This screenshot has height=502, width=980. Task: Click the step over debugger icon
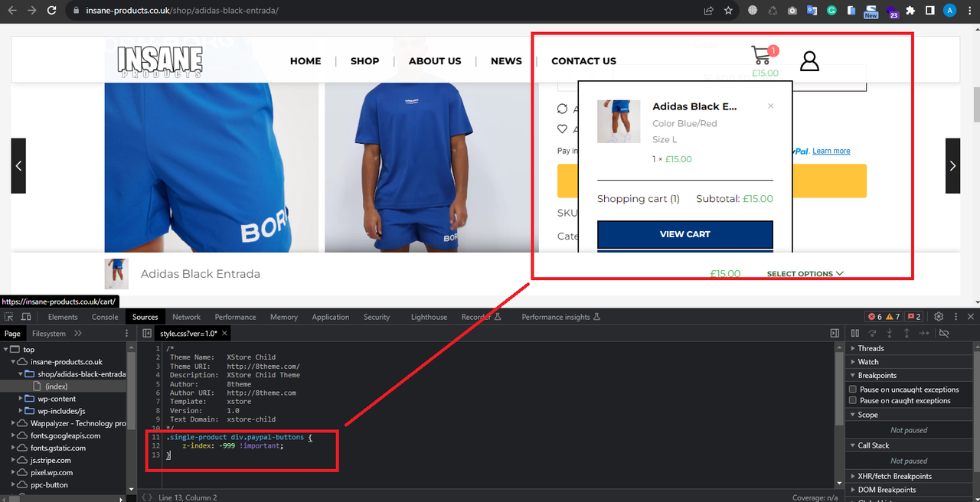click(872, 333)
